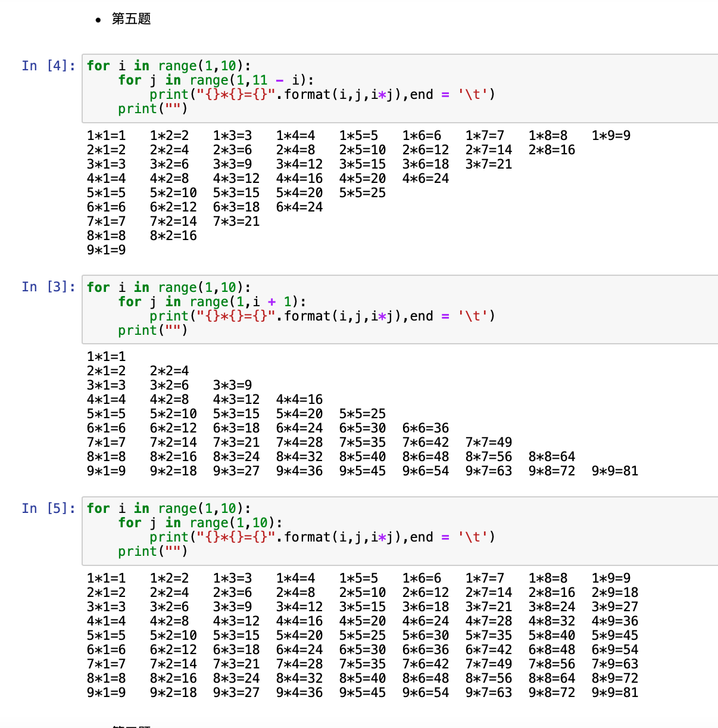
Task: Click the keyword 'for' in cell In [4]
Action: [98, 66]
